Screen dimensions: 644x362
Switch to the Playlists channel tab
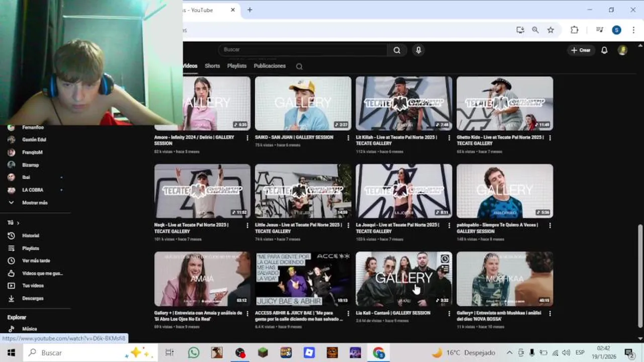tap(236, 66)
